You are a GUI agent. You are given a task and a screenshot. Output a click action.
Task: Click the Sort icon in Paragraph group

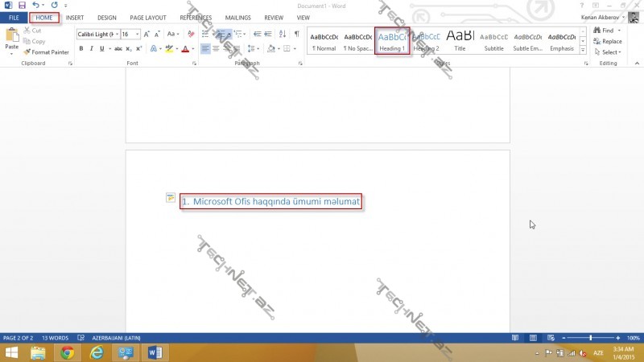coord(282,34)
